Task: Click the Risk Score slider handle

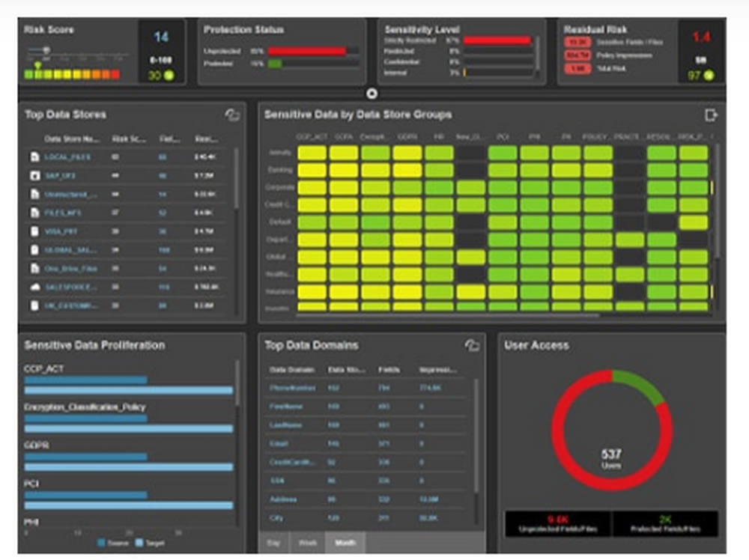Action: click(46, 49)
